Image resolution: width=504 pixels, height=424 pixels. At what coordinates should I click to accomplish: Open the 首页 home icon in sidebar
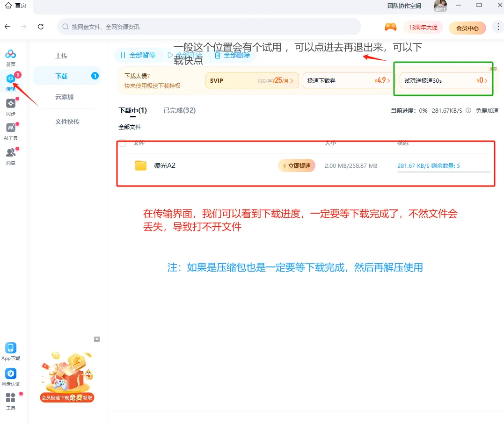pos(11,55)
